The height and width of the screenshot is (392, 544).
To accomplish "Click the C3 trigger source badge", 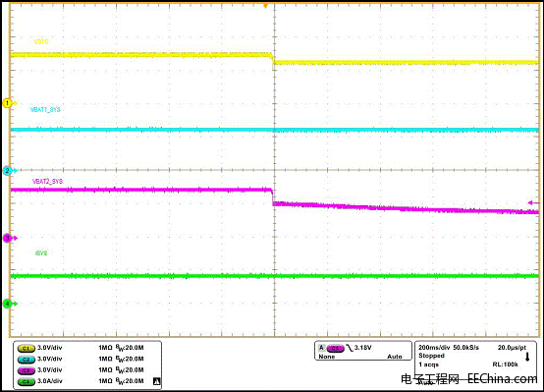I will point(335,348).
